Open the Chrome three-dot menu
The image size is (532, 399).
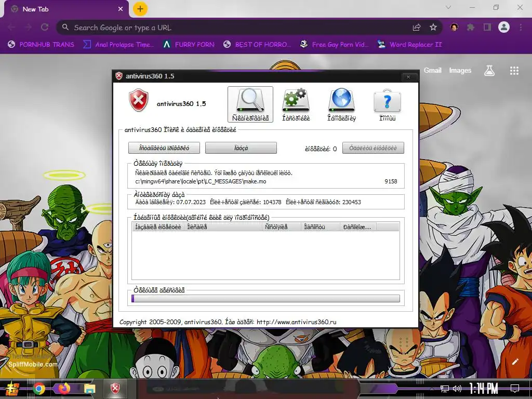click(521, 27)
